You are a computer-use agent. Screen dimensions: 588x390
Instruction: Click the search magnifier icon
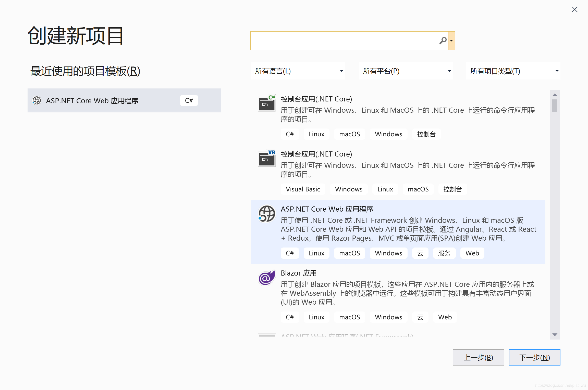pyautogui.click(x=443, y=41)
